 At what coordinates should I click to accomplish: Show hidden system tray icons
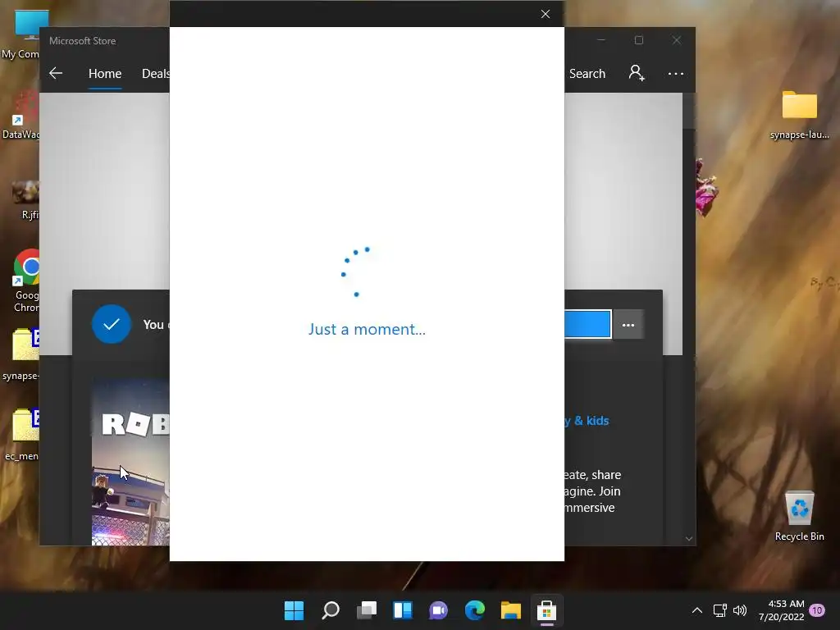pyautogui.click(x=697, y=610)
